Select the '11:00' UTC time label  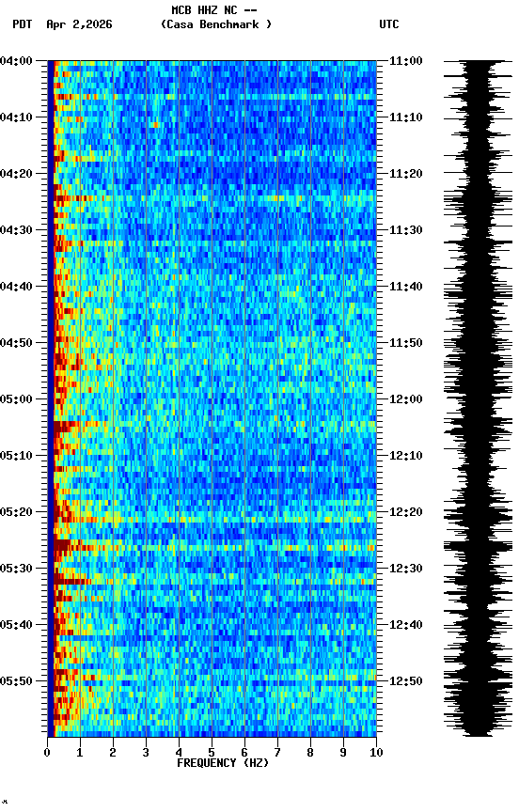pyautogui.click(x=406, y=61)
